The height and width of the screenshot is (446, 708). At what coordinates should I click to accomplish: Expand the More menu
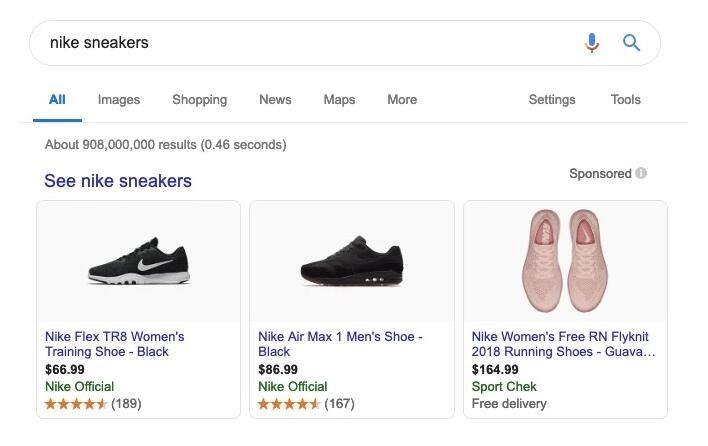[402, 100]
